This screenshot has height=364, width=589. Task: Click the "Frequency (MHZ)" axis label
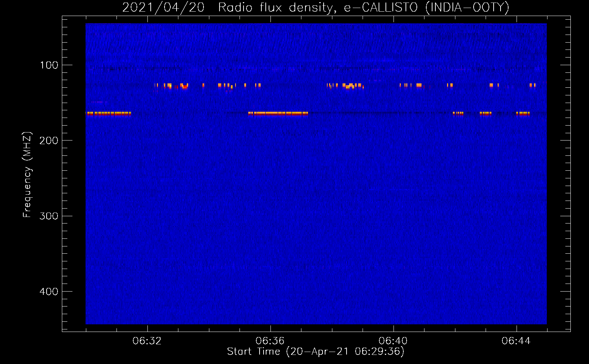[27, 175]
